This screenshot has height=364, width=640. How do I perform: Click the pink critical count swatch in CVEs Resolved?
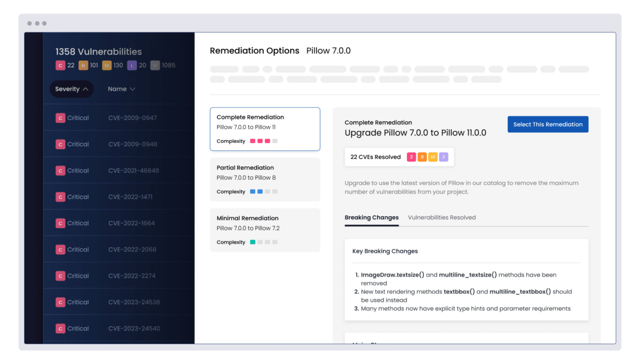click(411, 157)
